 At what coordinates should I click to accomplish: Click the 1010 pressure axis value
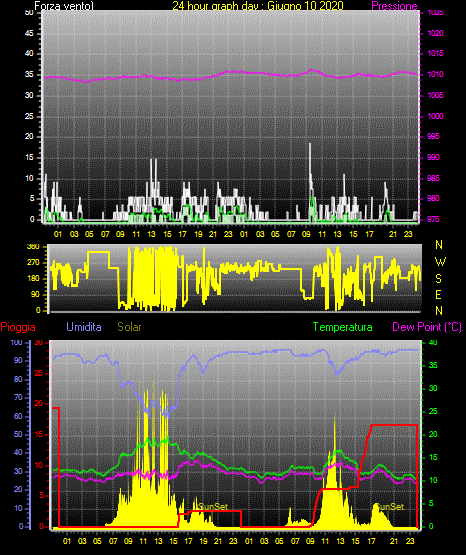click(435, 74)
